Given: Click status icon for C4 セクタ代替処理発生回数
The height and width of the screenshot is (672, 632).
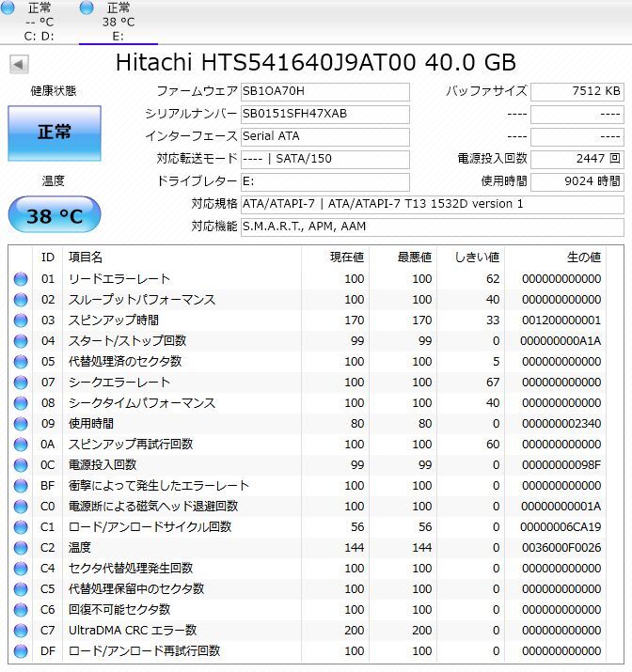Looking at the screenshot, I should point(21,569).
